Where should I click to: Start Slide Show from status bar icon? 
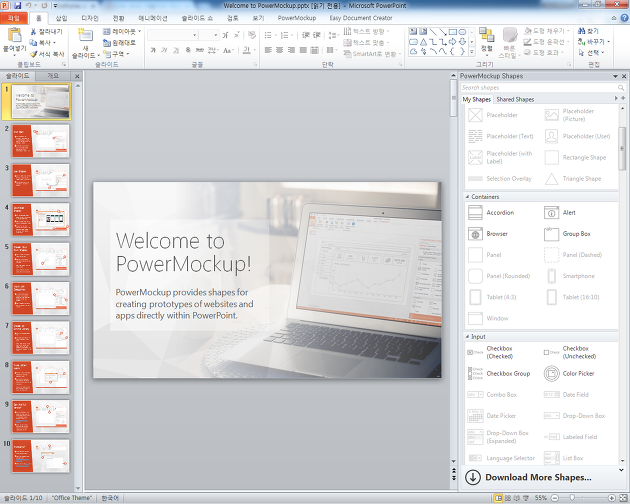525,498
